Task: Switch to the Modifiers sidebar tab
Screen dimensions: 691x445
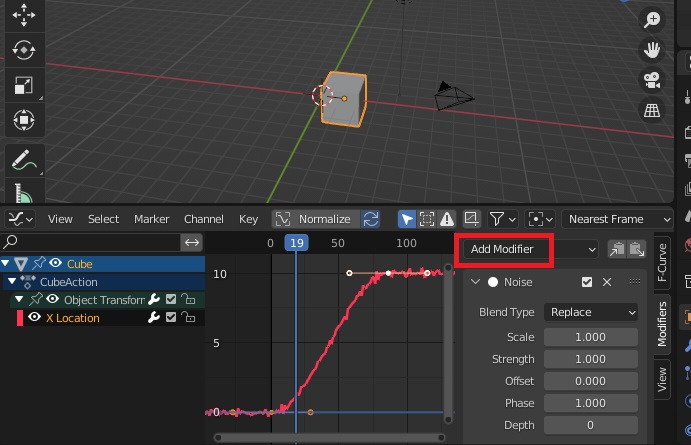Action: tap(662, 324)
